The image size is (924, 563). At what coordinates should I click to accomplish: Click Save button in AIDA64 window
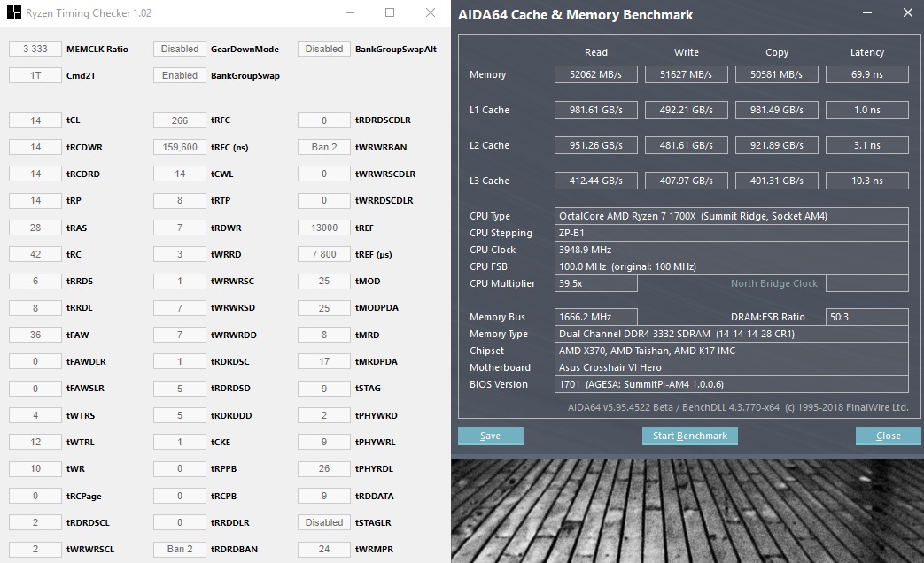click(x=490, y=436)
